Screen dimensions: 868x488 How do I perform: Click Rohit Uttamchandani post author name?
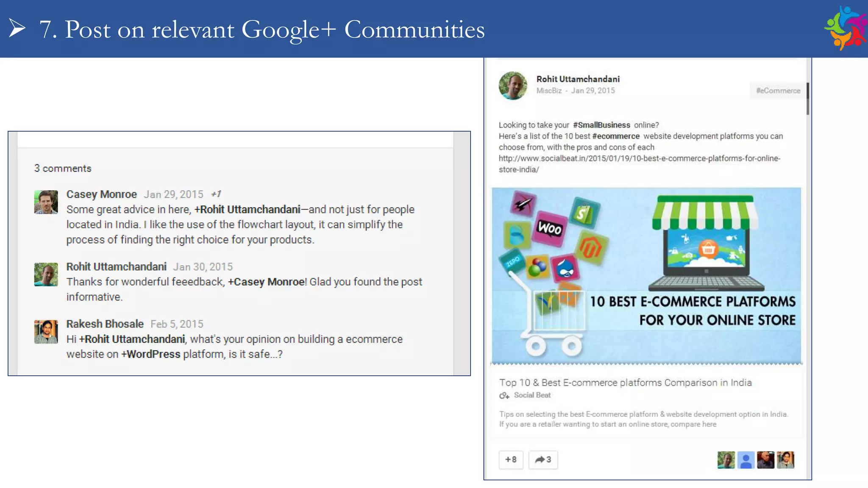pyautogui.click(x=578, y=79)
